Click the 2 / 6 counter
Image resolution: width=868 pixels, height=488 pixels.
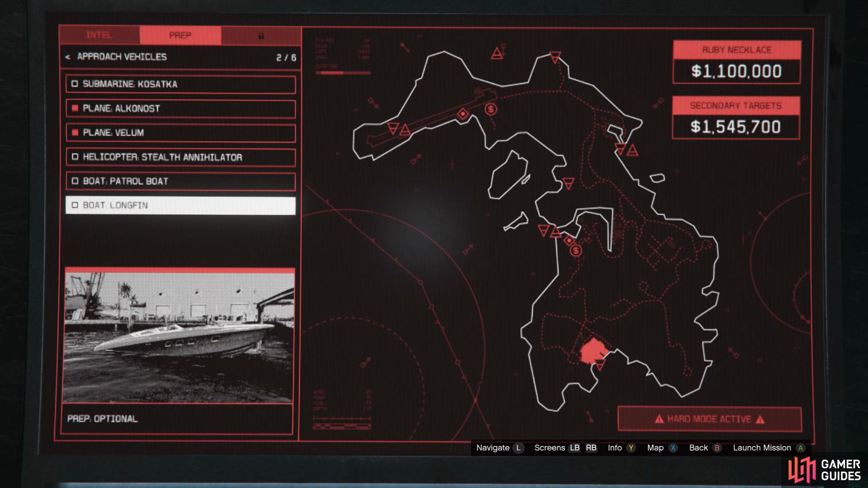pos(286,57)
